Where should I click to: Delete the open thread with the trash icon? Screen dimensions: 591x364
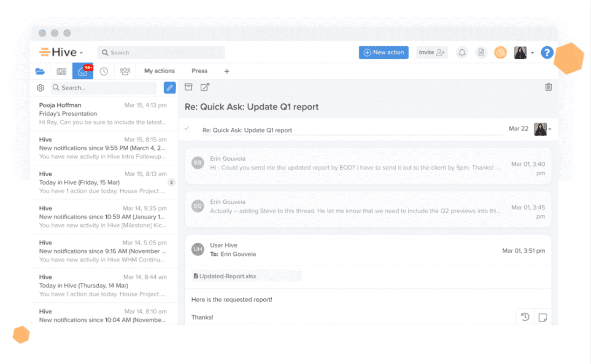548,87
